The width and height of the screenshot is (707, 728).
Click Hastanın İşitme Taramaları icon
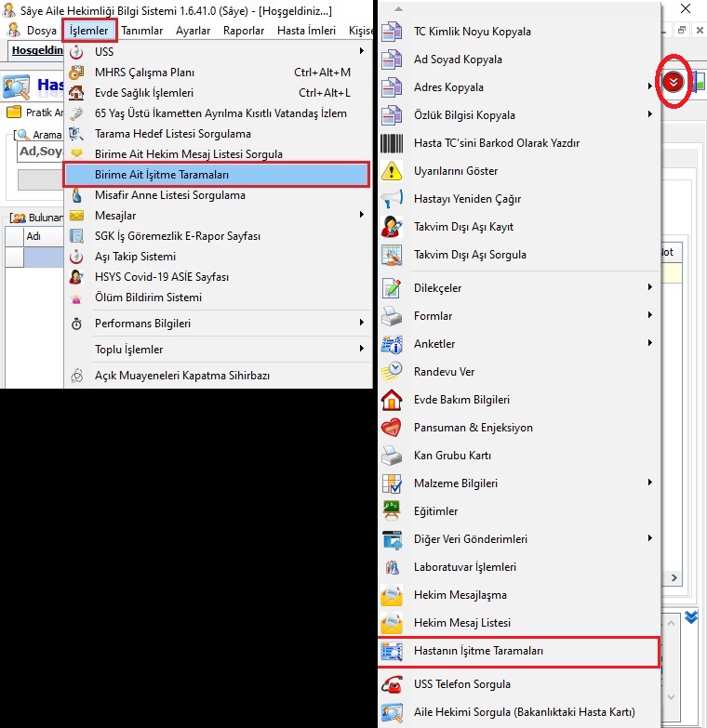tap(392, 651)
